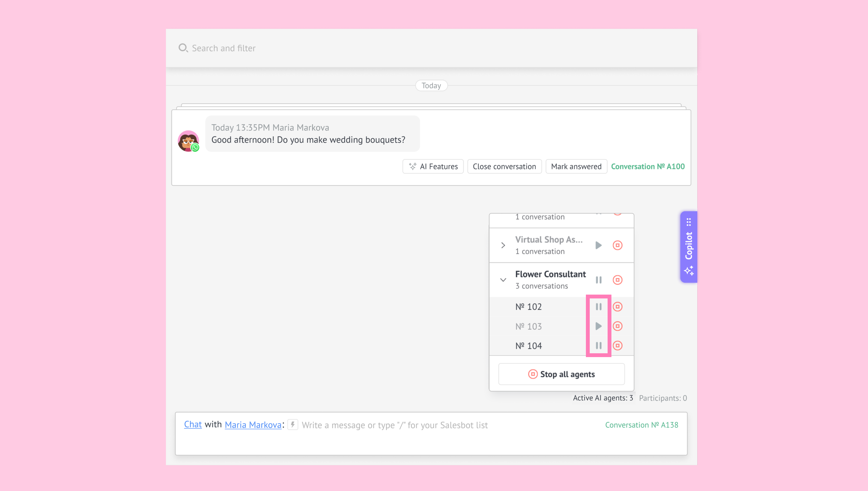Viewport: 868px width, 491px height.
Task: Open Conversation № A138 link
Action: click(641, 425)
